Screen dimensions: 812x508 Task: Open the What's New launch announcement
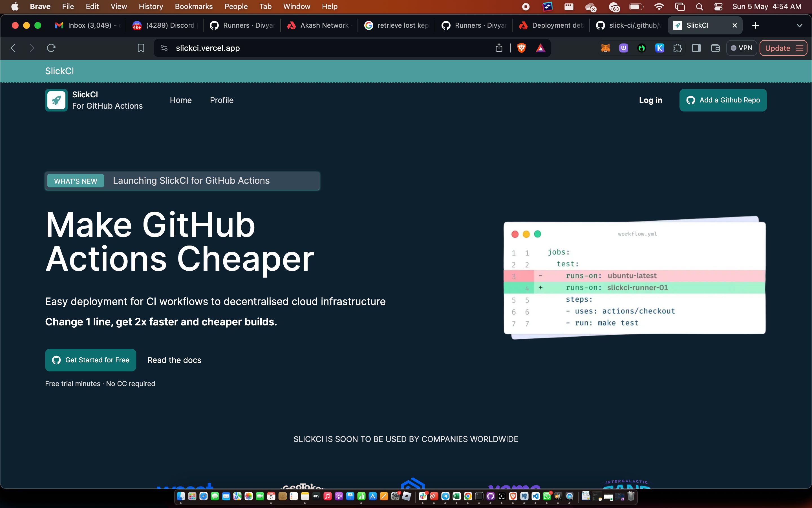point(182,181)
